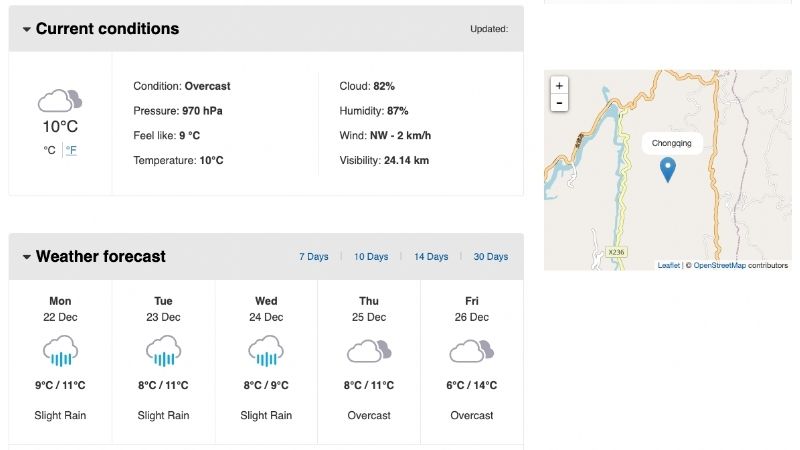Show the 14 Days forecast

pos(431,257)
